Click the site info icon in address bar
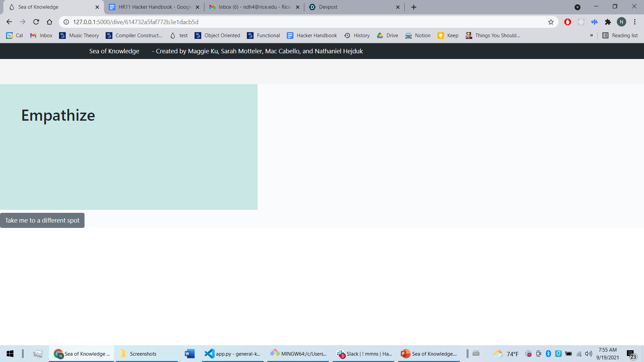644x362 pixels. 66,22
